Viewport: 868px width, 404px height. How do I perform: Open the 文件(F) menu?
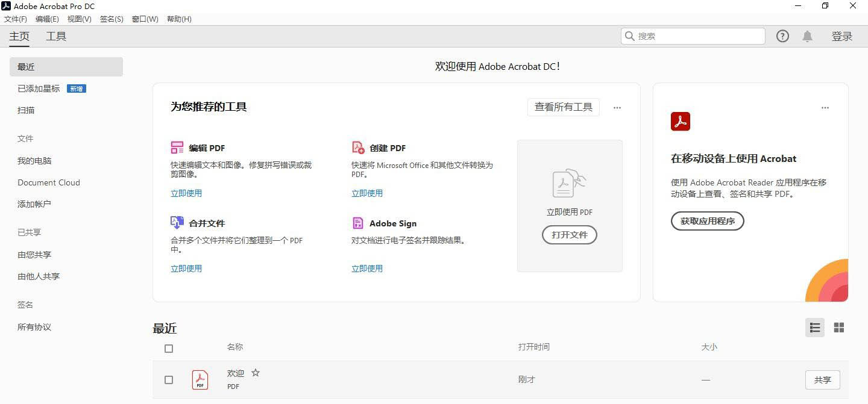[16, 19]
